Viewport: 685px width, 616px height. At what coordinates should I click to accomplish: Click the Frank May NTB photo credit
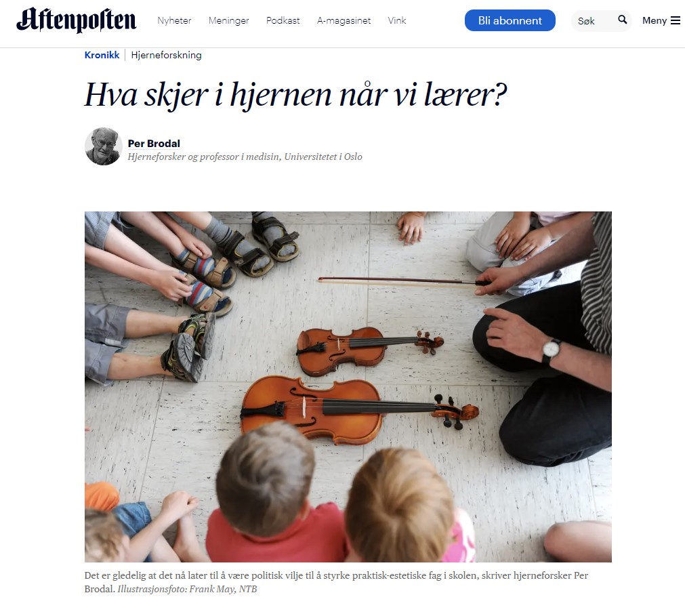pos(188,589)
